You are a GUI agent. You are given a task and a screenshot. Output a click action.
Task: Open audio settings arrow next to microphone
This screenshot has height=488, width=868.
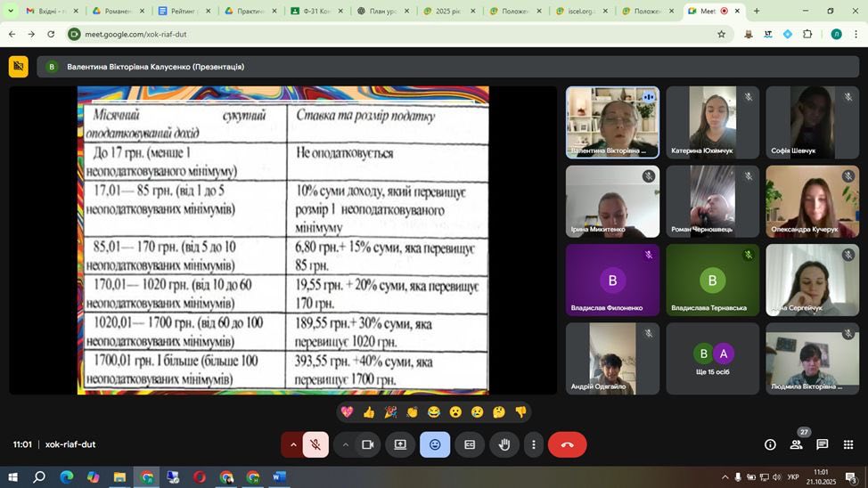click(293, 444)
